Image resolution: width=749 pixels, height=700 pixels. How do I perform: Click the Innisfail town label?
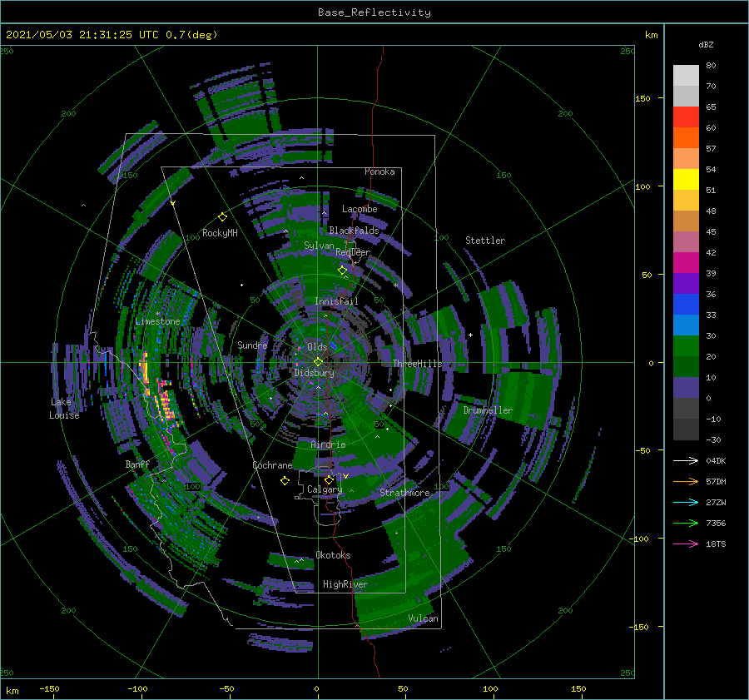point(336,301)
